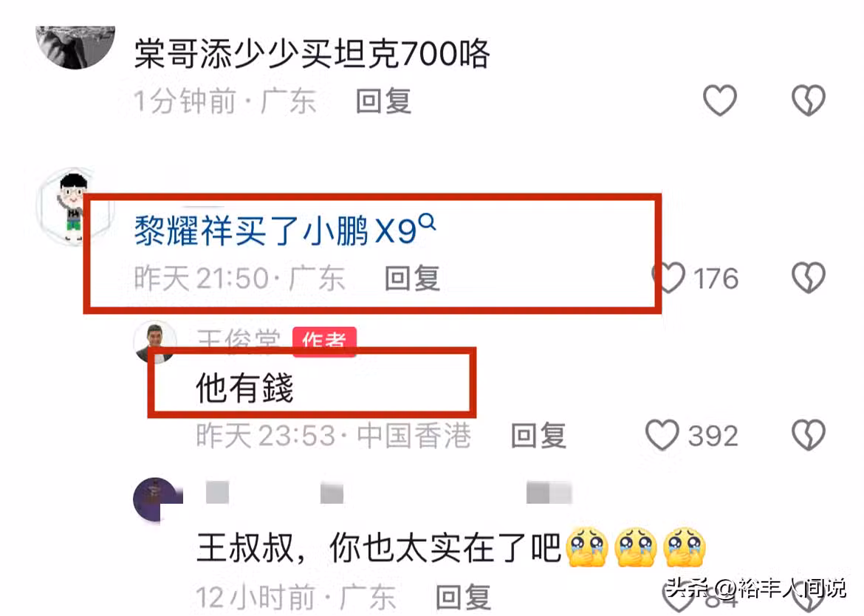The image size is (864, 616).
Task: Dislike the 他有錢 reply
Action: [x=809, y=435]
